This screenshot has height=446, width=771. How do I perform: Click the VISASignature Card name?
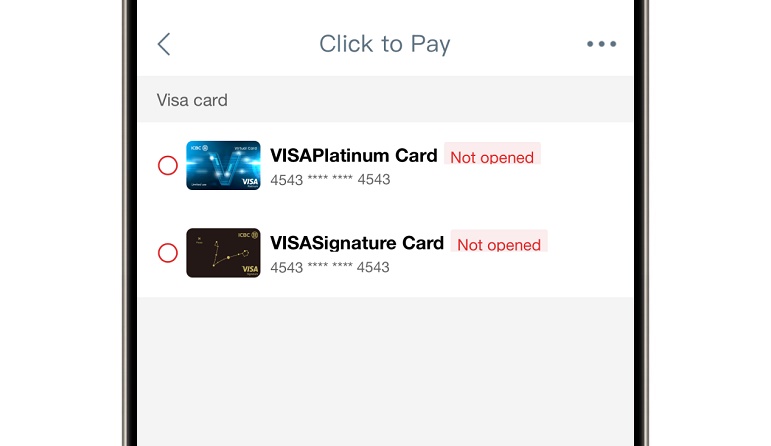357,243
